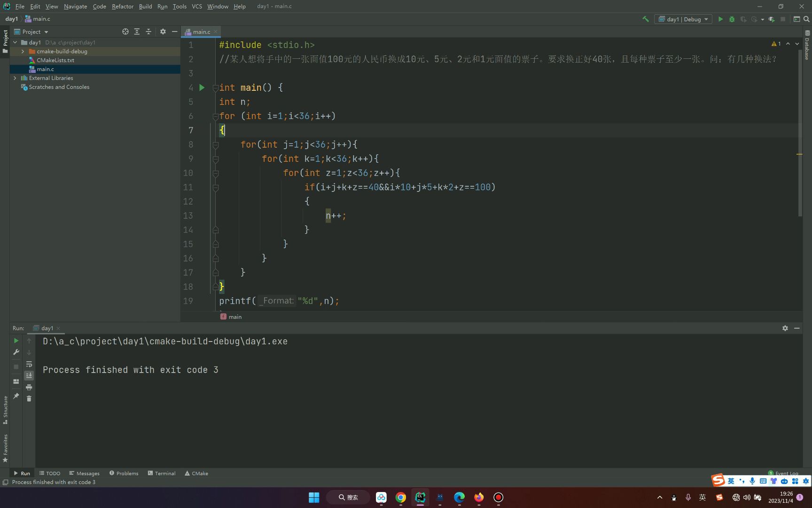812x508 pixels.
Task: Open the Structure side panel
Action: (x=5, y=410)
